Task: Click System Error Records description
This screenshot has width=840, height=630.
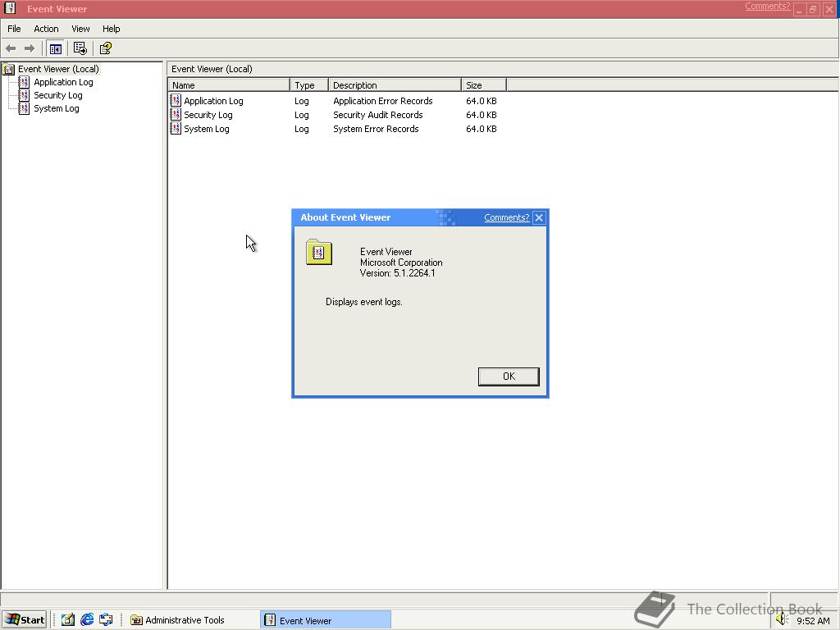Action: pos(376,129)
